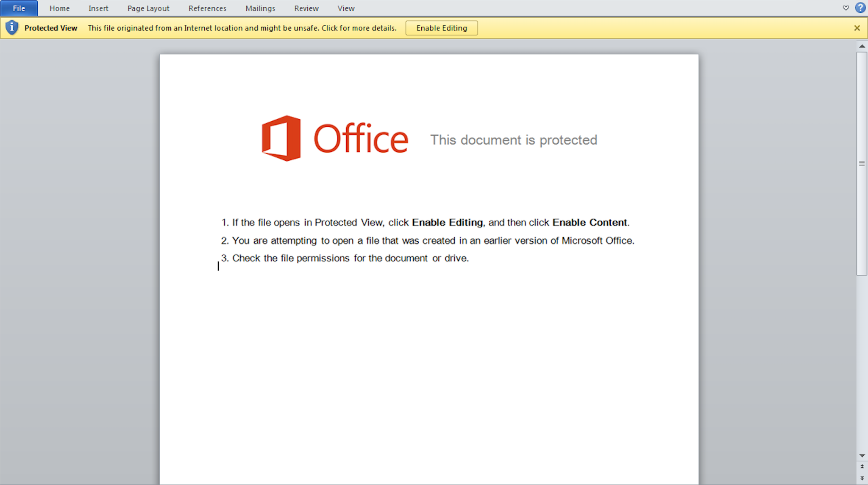Click the 'Enable Editing' bold text in document
The height and width of the screenshot is (485, 868).
[x=447, y=223]
